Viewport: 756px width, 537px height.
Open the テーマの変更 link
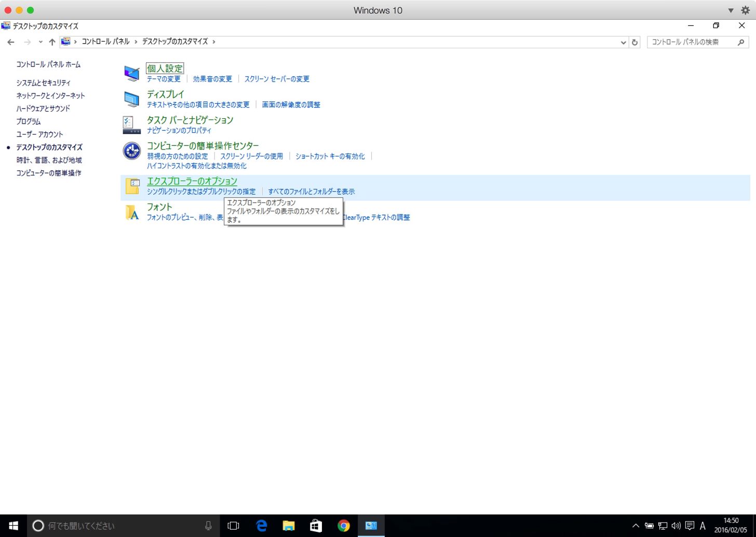pyautogui.click(x=164, y=79)
